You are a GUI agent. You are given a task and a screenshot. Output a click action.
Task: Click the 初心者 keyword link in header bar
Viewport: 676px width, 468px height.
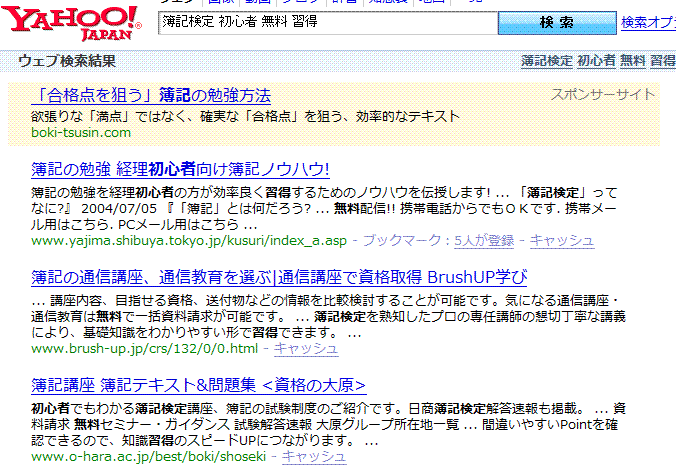[x=596, y=61]
